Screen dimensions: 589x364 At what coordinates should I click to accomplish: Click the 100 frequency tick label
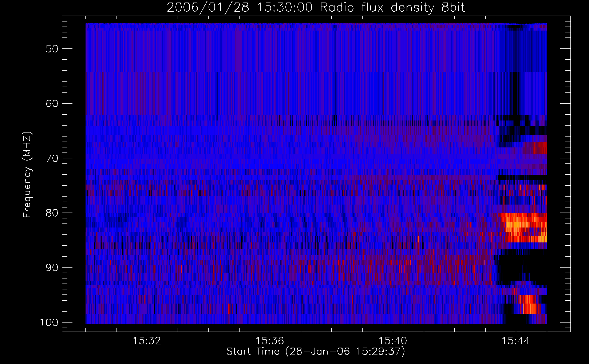(x=49, y=323)
